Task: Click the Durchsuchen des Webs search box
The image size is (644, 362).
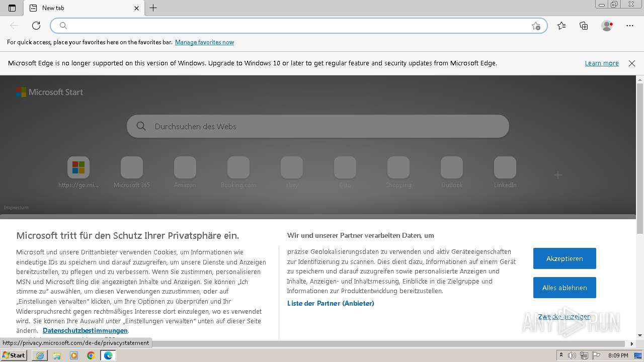Action: click(x=318, y=126)
